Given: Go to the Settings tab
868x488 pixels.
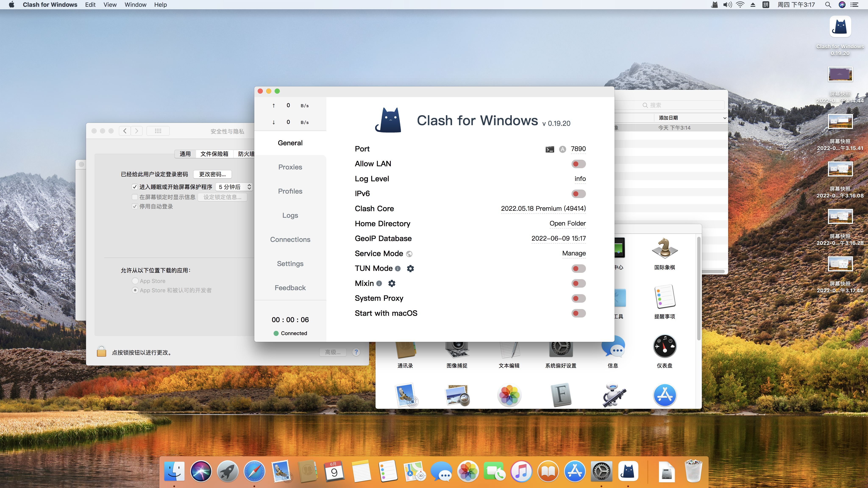Looking at the screenshot, I should click(290, 264).
